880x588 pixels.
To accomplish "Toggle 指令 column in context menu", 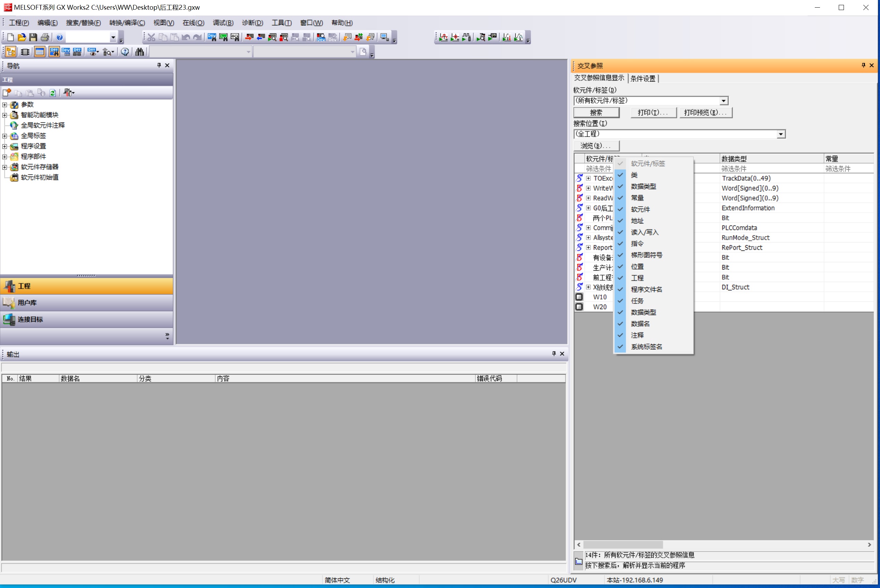I will click(654, 244).
